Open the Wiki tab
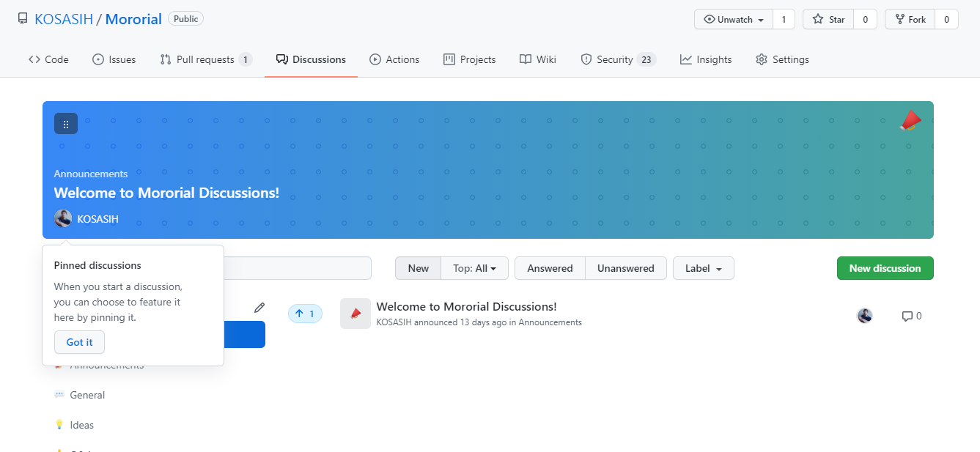Screen dimensions: 980x452 tap(538, 59)
